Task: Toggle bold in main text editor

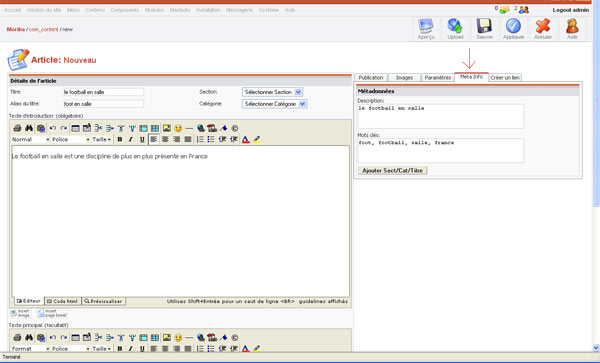Action: (x=120, y=348)
